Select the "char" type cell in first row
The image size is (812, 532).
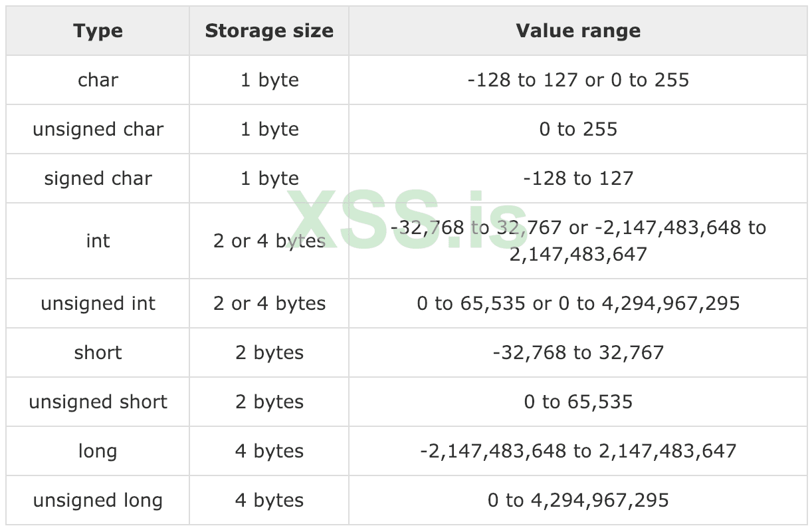pyautogui.click(x=98, y=80)
